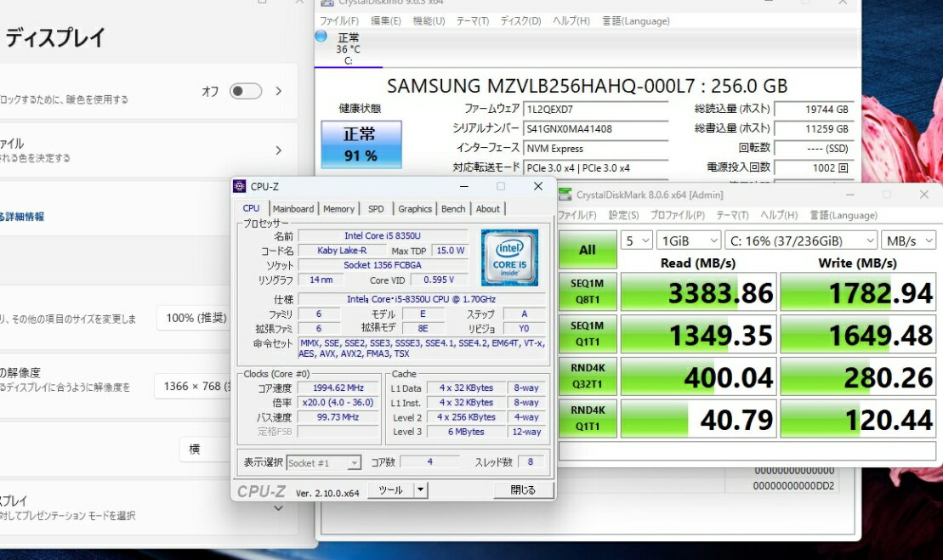
Task: Open the 1366 × 768 resolution dropdown
Action: tap(195, 387)
